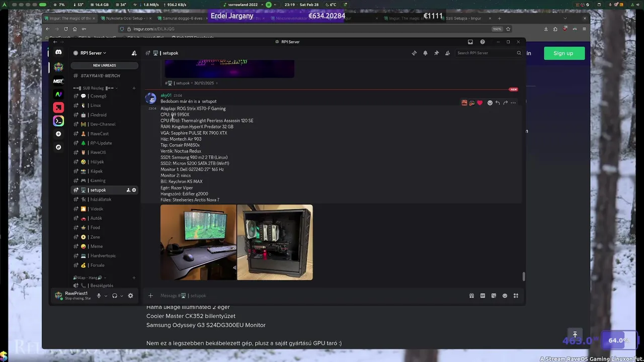Click the invite people icon beside RP1 Server
Screen dimensions: 644x362
134,53
